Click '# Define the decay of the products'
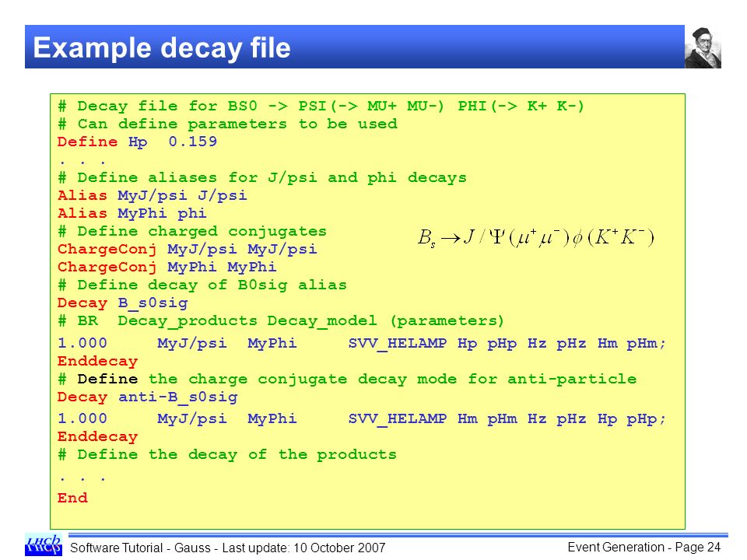Screen dimensions: 747x560 226,455
